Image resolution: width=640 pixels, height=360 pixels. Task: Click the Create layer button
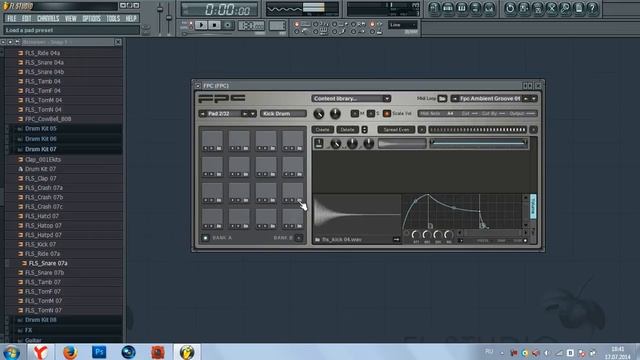[x=322, y=129]
